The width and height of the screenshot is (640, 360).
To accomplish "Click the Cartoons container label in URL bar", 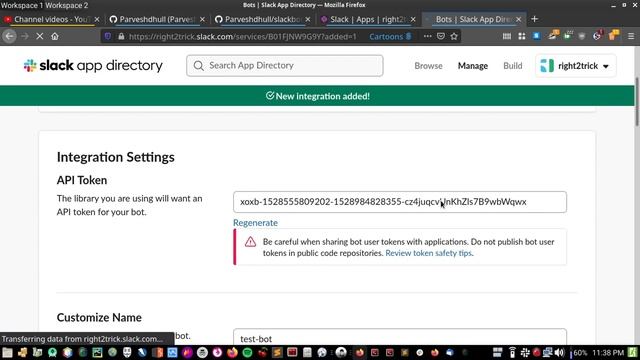I will 390,36.
